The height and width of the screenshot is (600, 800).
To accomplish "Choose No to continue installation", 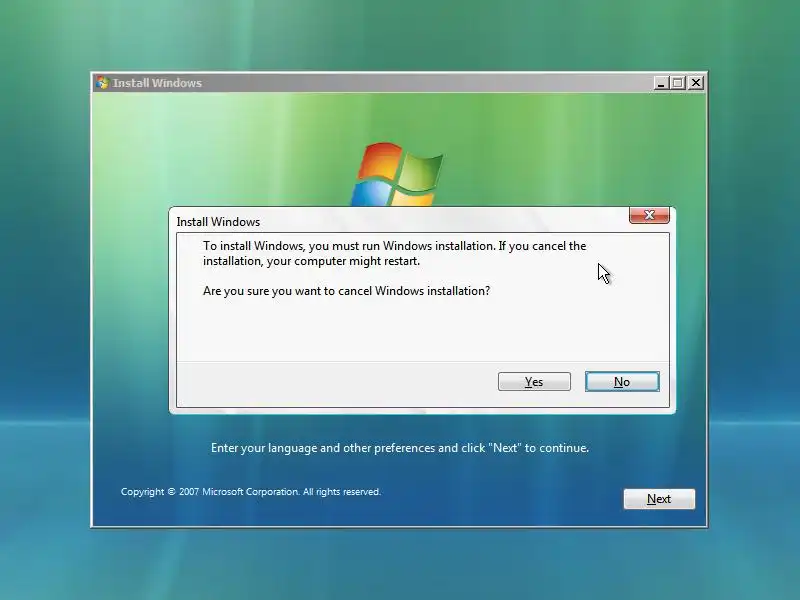I will pos(622,382).
